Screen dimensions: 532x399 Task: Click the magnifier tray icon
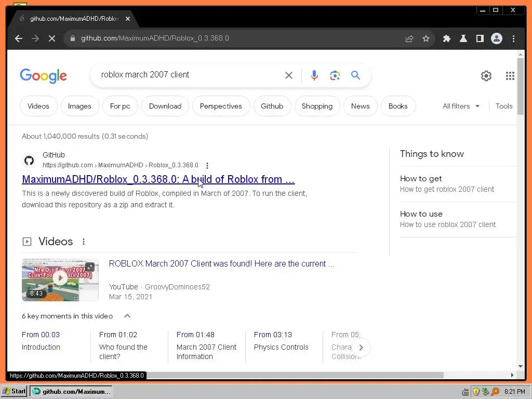[x=495, y=392]
